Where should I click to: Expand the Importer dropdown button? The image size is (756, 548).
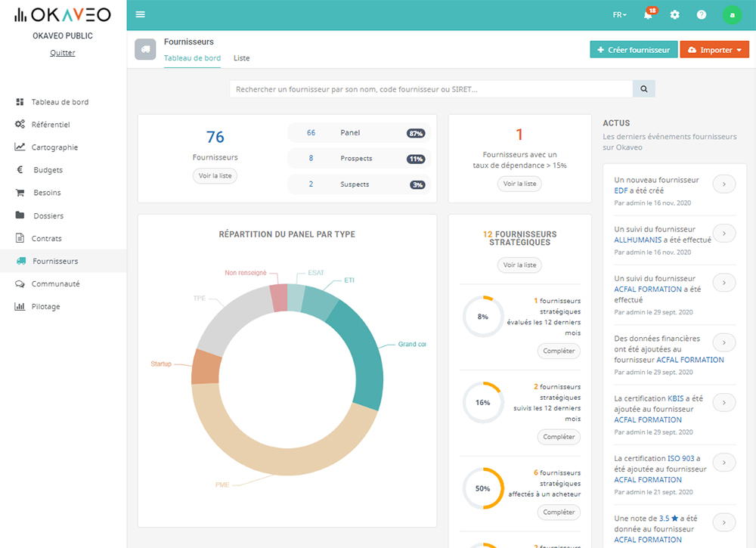tap(714, 50)
